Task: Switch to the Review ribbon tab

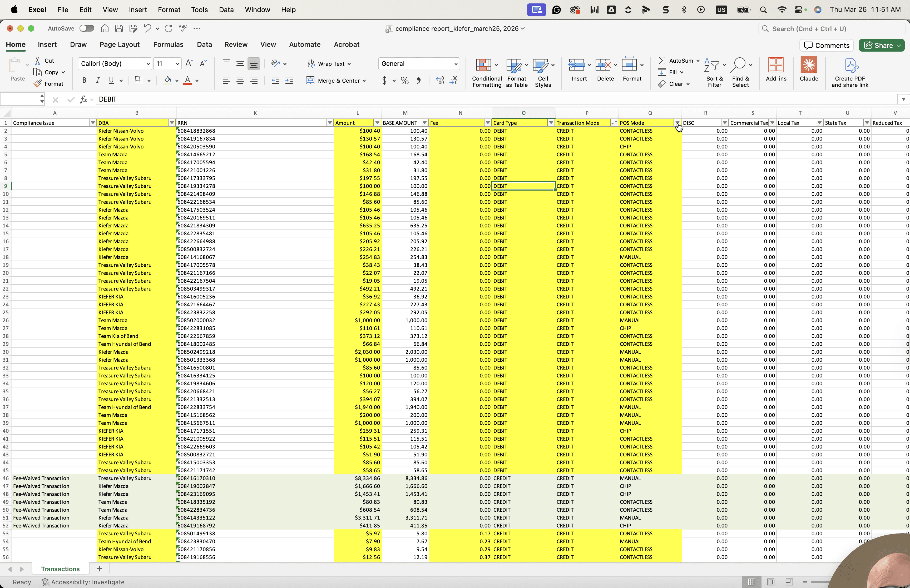Action: tap(236, 44)
